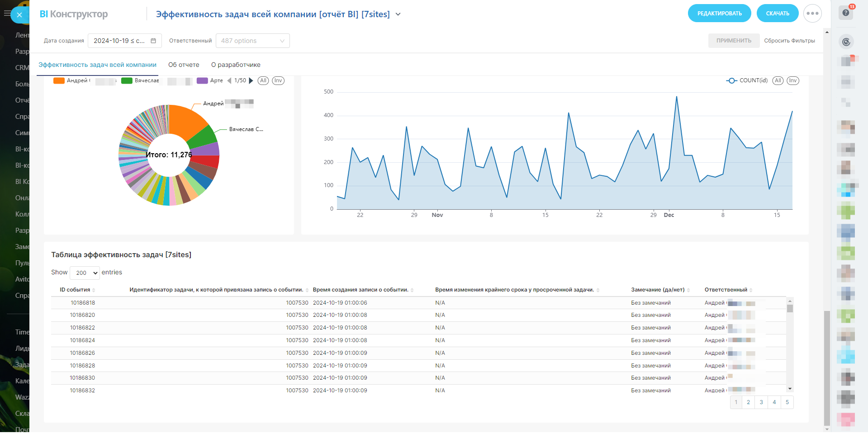Click the calendar icon in date filter
Viewport: 868px width, 433px height.
(x=153, y=41)
